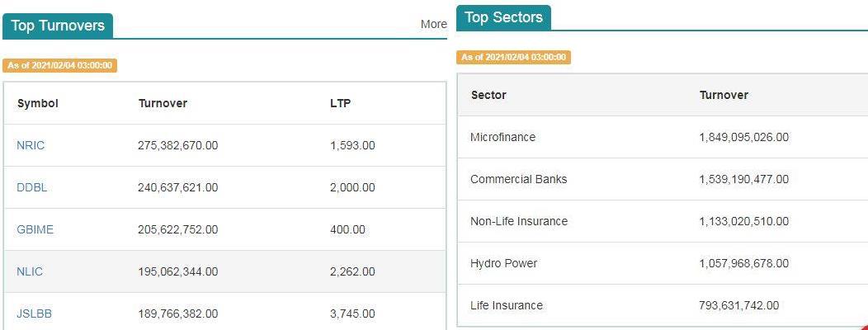868x330 pixels.
Task: Click the Sector column header
Action: click(x=488, y=95)
